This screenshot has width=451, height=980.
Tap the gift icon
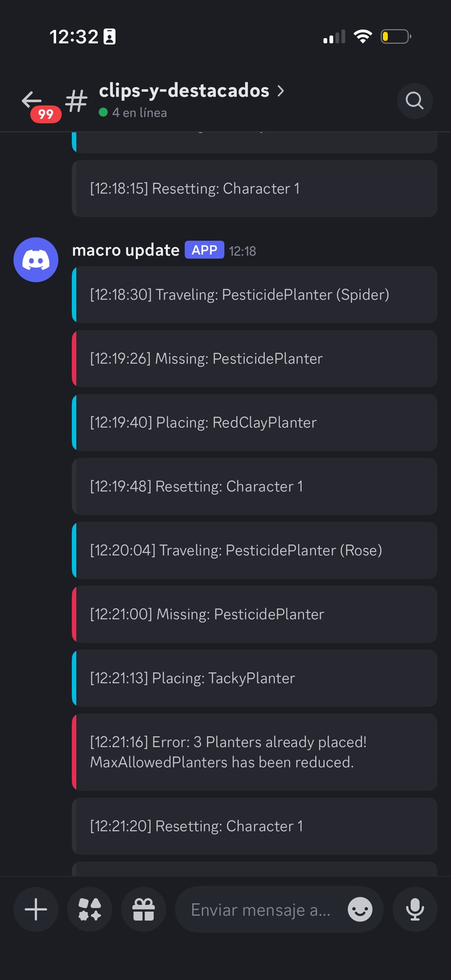point(144,909)
